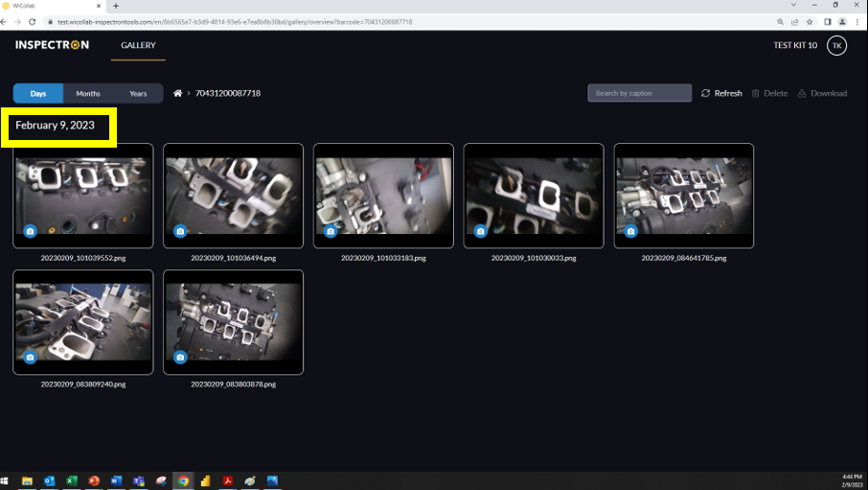Screen dimensions: 868x490
Task: Open the 20230209_101033183.png image thumbnail
Action: (x=383, y=196)
